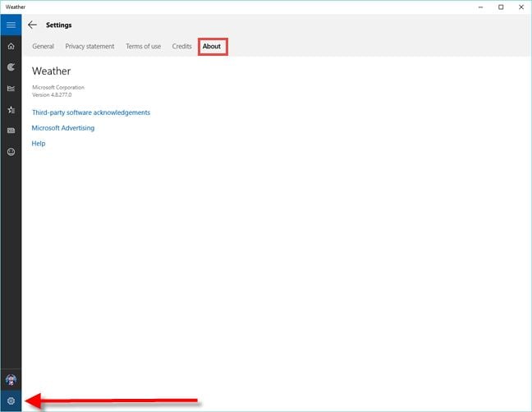Image resolution: width=532 pixels, height=412 pixels.
Task: Maximize the Weather window
Action: pyautogui.click(x=501, y=7)
